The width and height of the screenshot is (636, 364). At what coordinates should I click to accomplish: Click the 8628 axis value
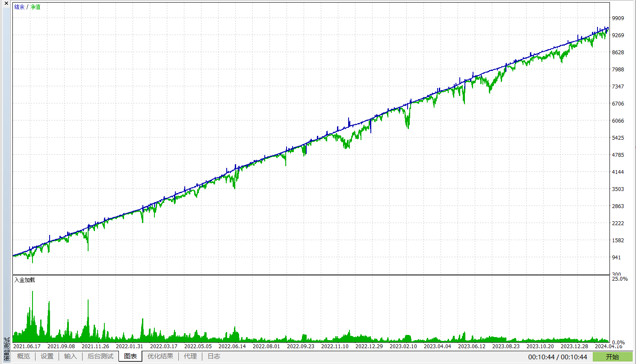(x=618, y=53)
